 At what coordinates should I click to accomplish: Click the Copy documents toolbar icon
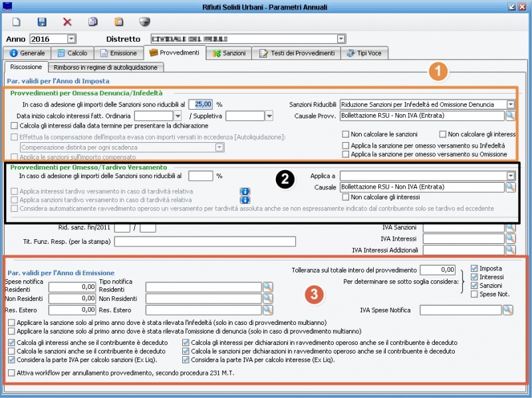(x=93, y=22)
